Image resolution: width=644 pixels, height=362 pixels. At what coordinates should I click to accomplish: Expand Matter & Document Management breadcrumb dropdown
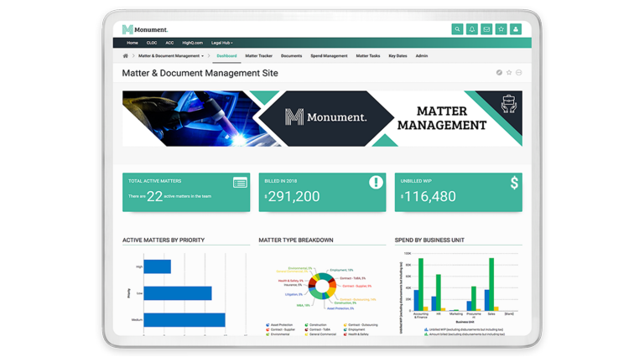pyautogui.click(x=171, y=56)
